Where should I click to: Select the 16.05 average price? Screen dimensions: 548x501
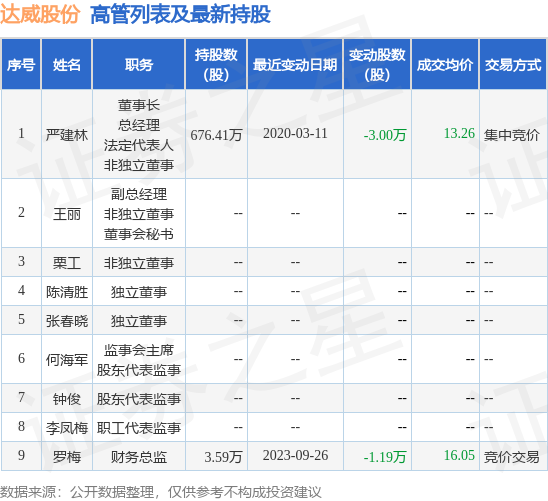point(459,455)
